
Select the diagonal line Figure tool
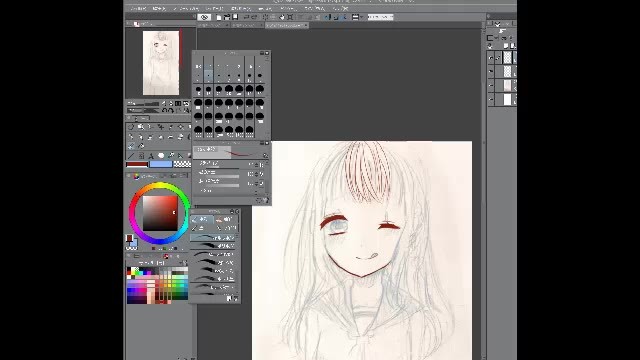pyautogui.click(x=131, y=156)
